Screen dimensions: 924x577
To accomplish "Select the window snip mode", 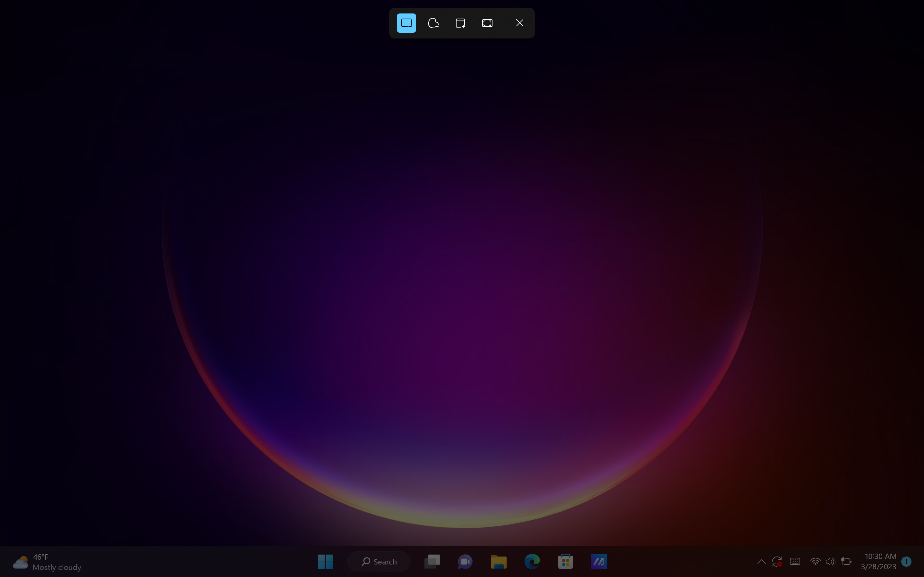I will 460,23.
